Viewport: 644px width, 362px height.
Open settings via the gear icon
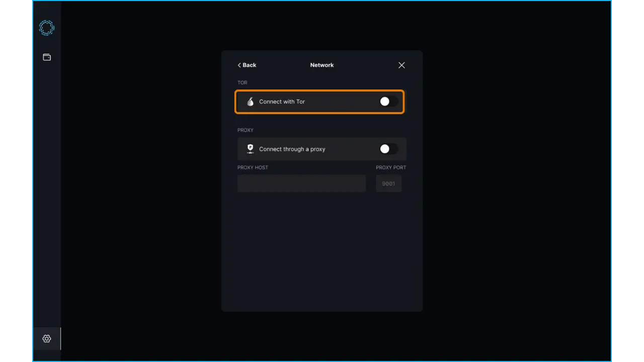47,339
